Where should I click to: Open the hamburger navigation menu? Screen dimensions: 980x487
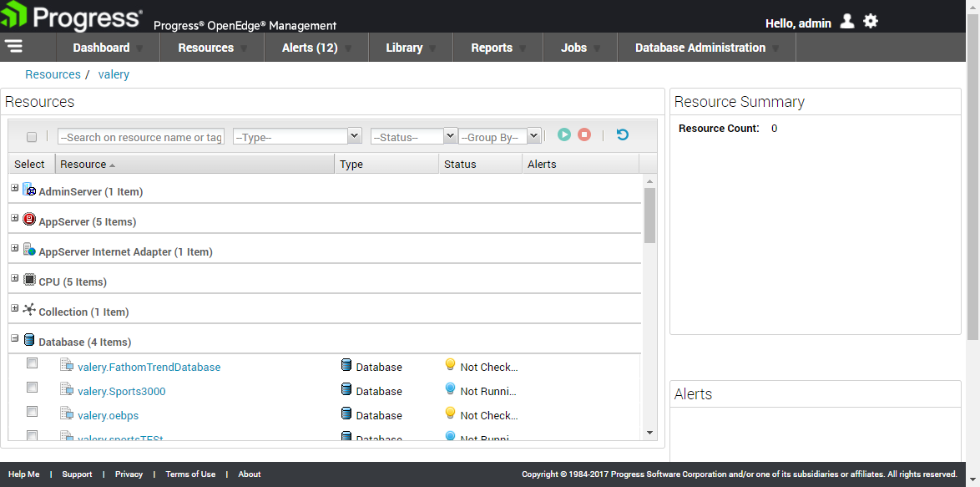point(13,46)
